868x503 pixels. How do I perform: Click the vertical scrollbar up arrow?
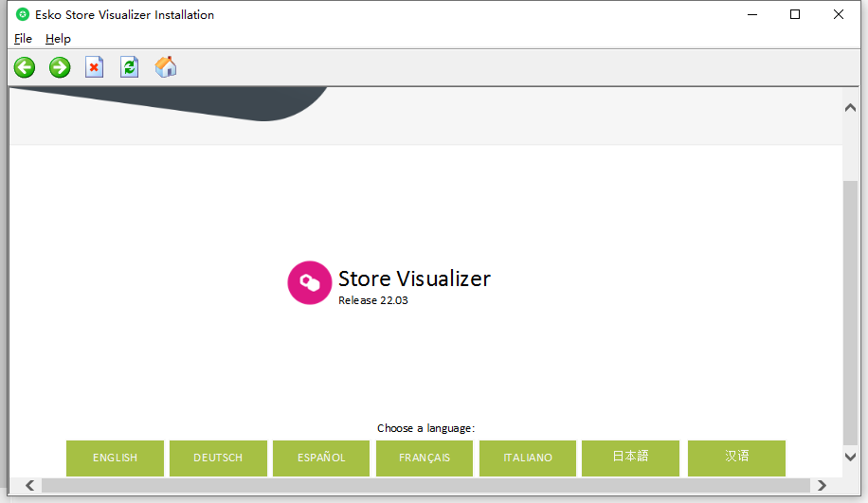850,108
